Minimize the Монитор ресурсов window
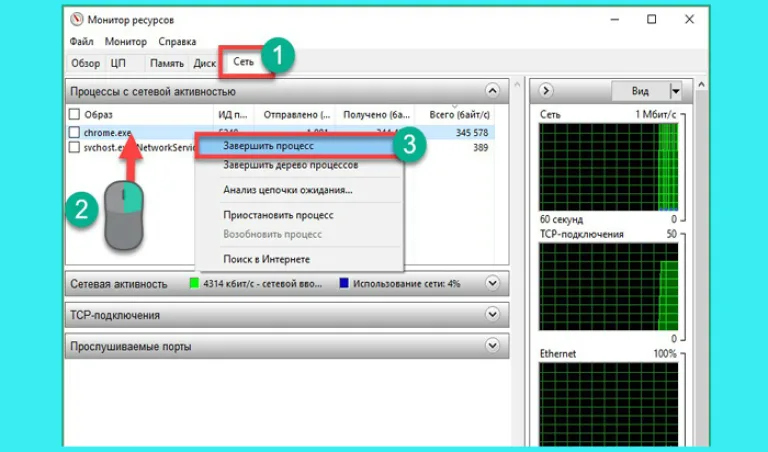The height and width of the screenshot is (452, 768). 615,20
